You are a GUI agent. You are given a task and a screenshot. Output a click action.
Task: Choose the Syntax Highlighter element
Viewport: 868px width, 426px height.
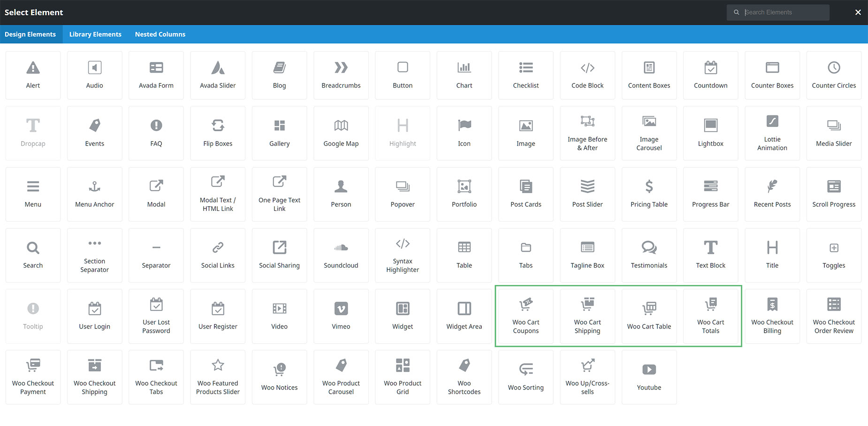[403, 255]
